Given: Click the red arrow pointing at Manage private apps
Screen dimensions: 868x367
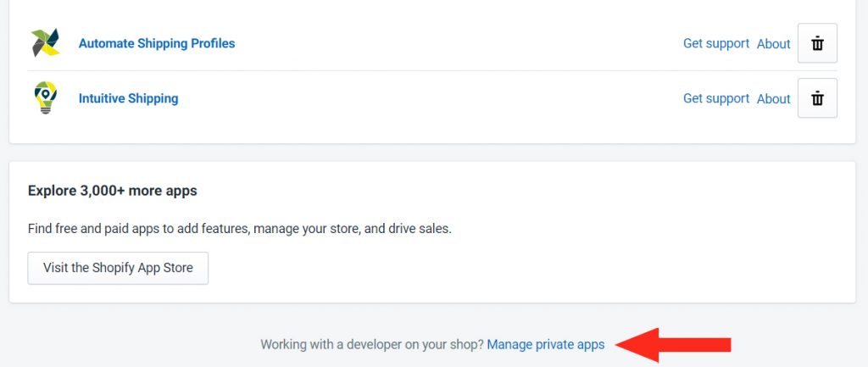Looking at the screenshot, I should tap(673, 345).
